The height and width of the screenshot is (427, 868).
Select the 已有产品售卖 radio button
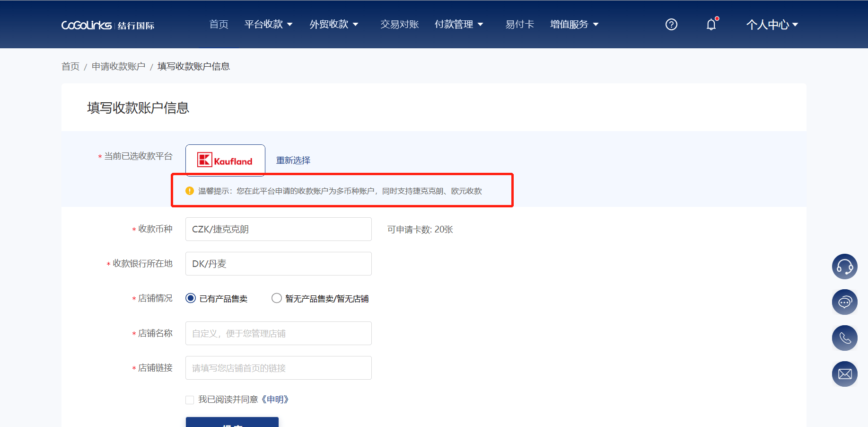[x=191, y=298]
